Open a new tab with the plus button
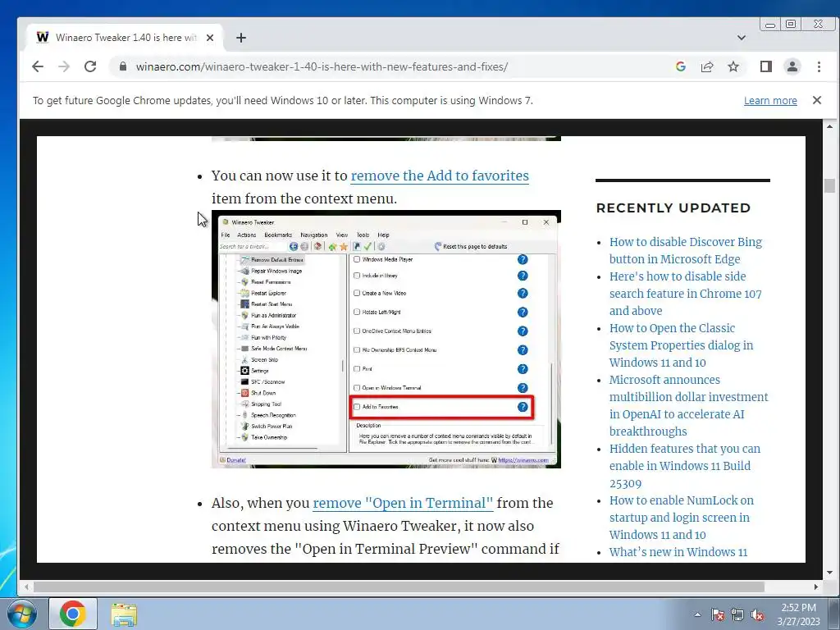 [x=241, y=38]
